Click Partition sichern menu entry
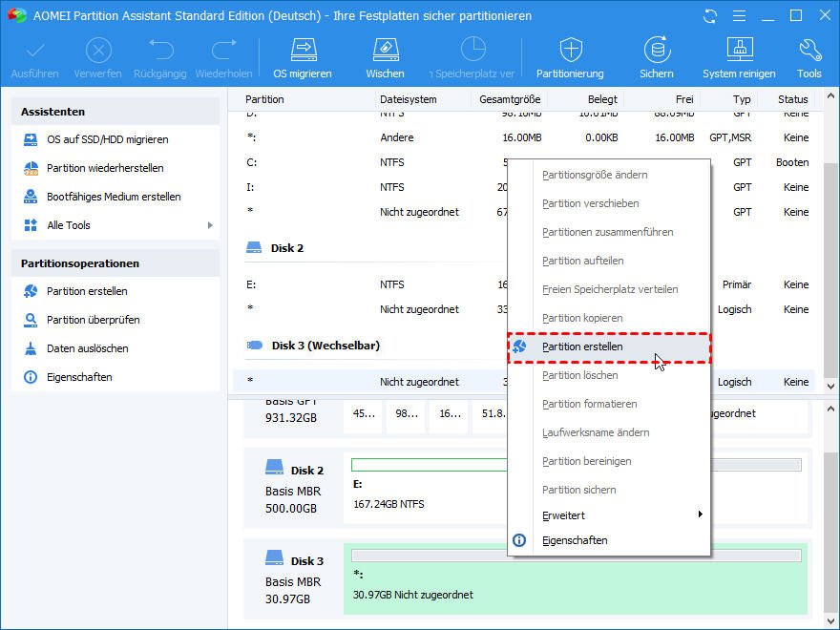 coord(609,491)
